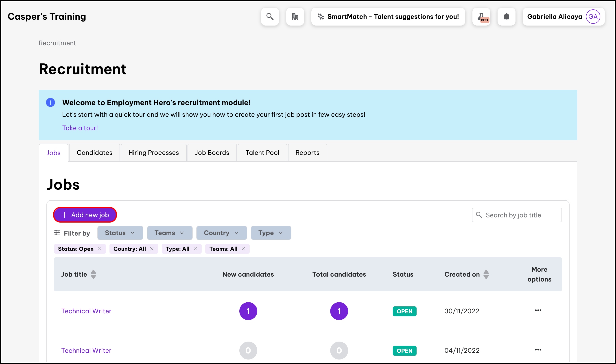This screenshot has width=616, height=364.
Task: Remove the Teams: All filter chip
Action: point(243,249)
